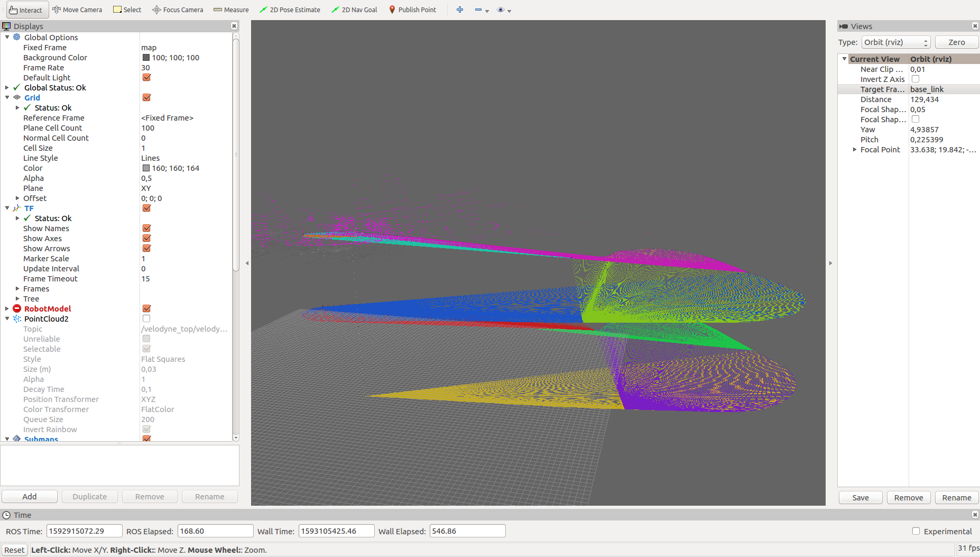Screen dimensions: 980x557
Task: Select the Interact tool
Action: 26,10
